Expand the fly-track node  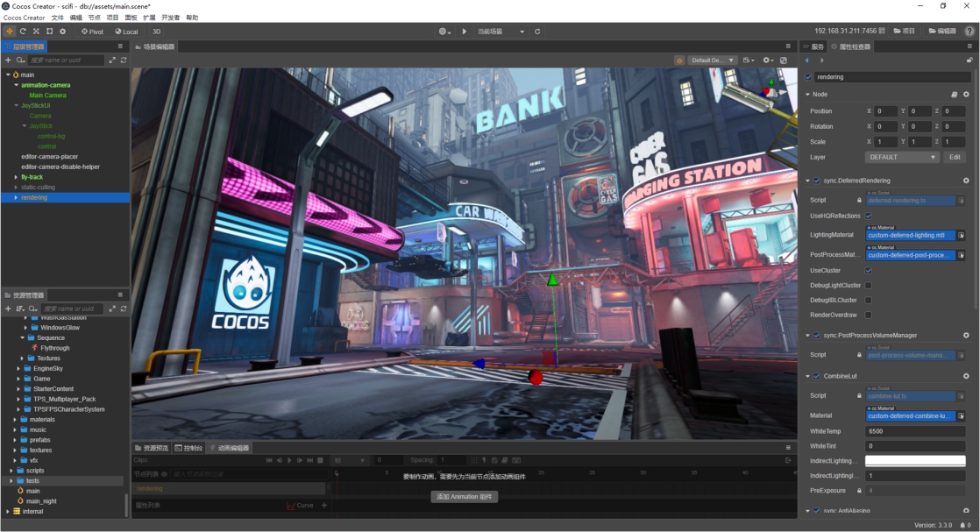(x=16, y=177)
